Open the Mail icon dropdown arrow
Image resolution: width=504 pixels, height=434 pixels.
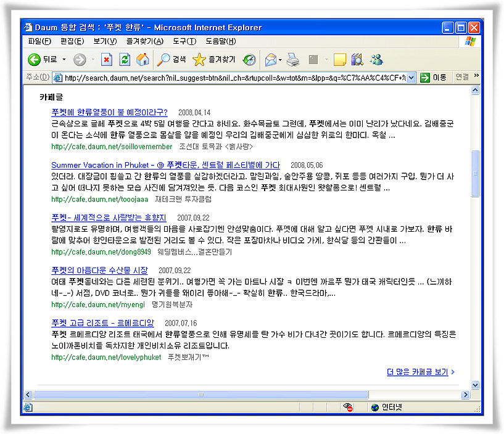click(x=280, y=60)
